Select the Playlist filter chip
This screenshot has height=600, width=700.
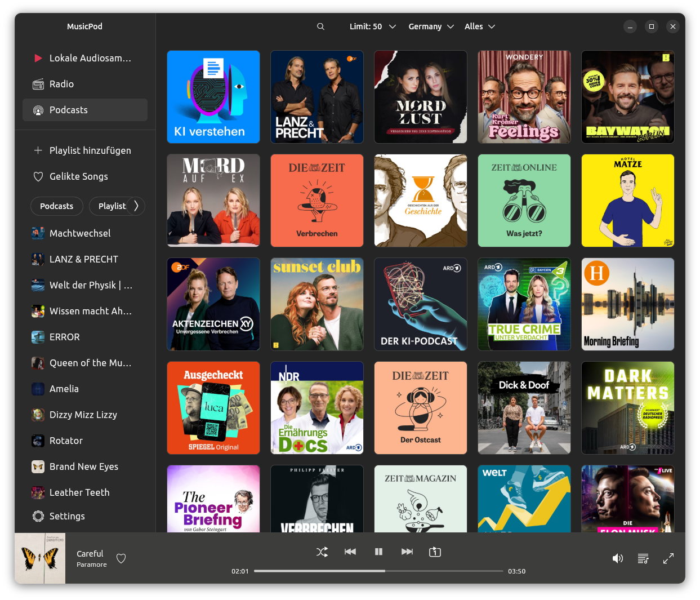pyautogui.click(x=112, y=206)
